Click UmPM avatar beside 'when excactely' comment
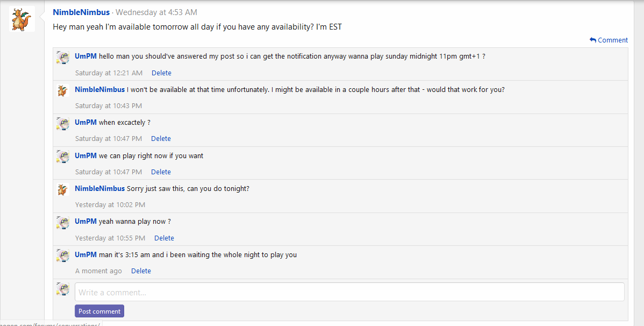Screen dimensions: 644x326 [x=63, y=124]
